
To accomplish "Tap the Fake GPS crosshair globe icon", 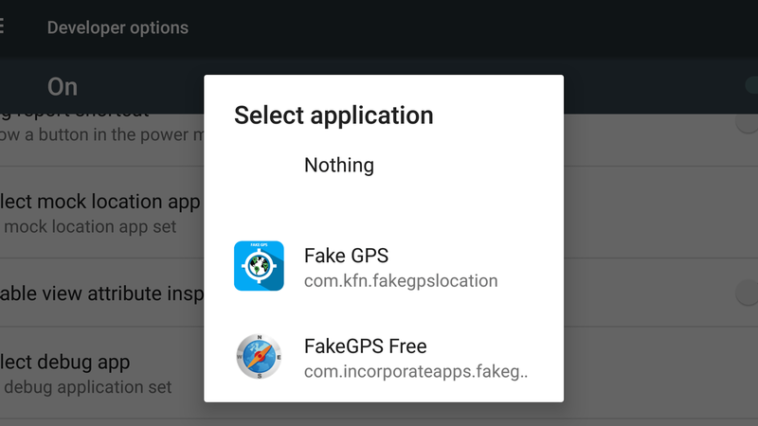I will 259,266.
